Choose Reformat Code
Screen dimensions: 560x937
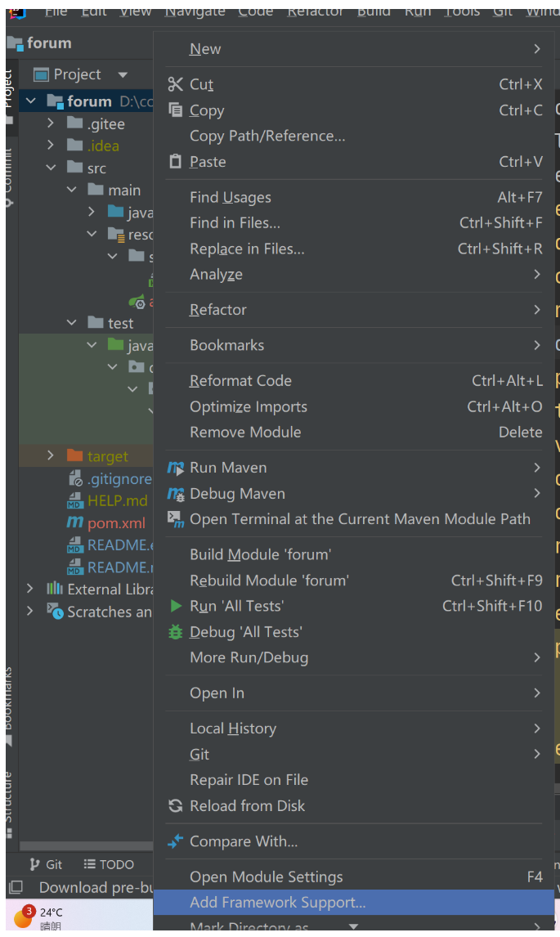[x=354, y=381]
